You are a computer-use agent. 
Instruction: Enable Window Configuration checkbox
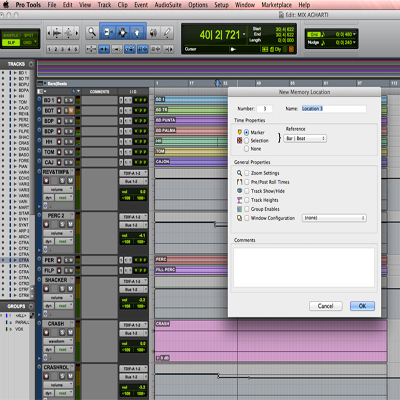tap(247, 218)
